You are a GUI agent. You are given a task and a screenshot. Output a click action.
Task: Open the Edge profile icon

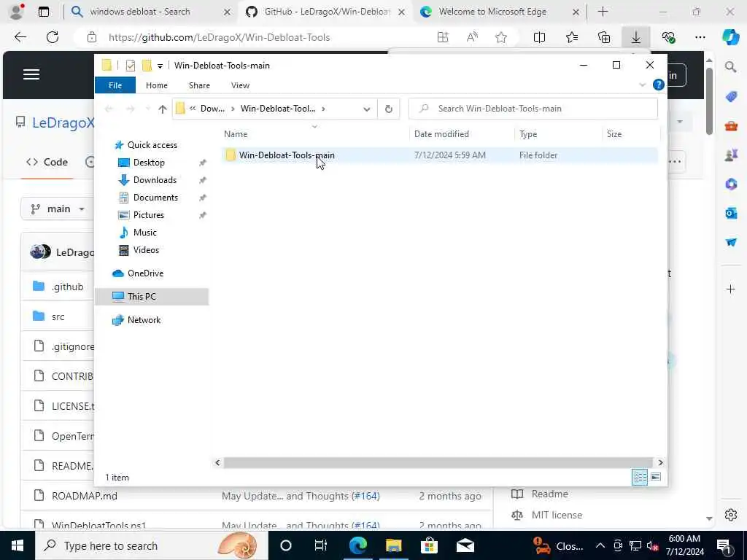pyautogui.click(x=16, y=12)
